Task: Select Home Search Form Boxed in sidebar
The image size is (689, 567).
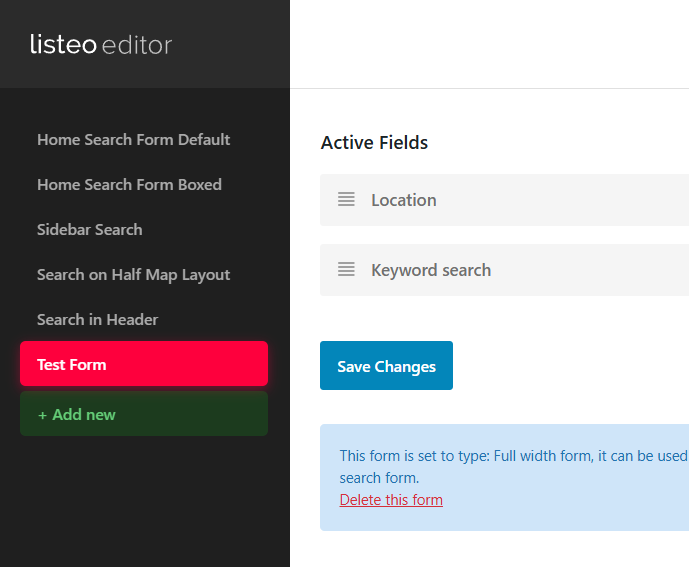Action: tap(129, 185)
